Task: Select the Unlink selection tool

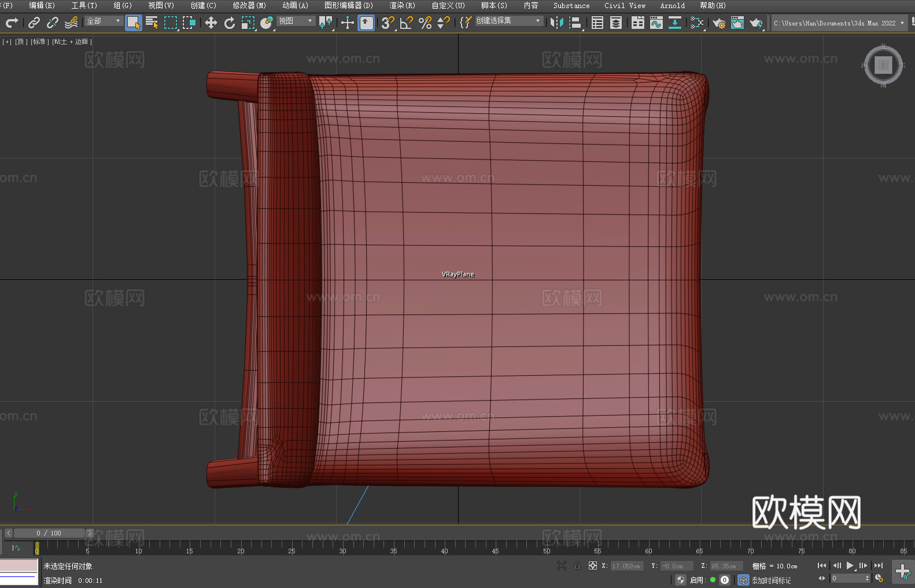Action: pyautogui.click(x=53, y=23)
